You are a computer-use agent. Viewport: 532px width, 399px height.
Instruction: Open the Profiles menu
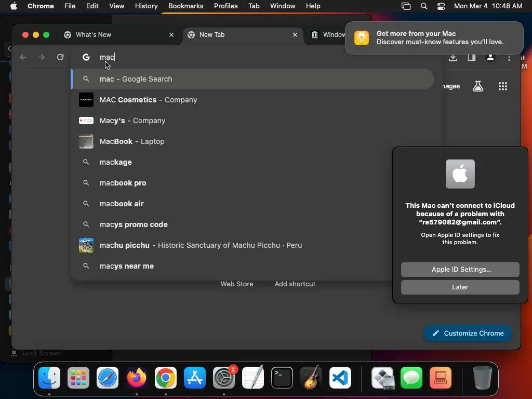pyautogui.click(x=225, y=6)
